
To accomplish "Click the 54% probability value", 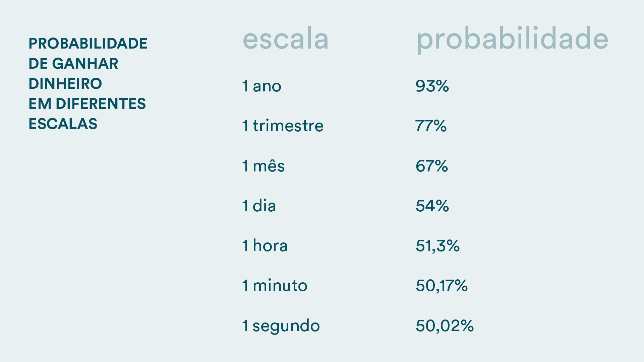I will pos(432,206).
